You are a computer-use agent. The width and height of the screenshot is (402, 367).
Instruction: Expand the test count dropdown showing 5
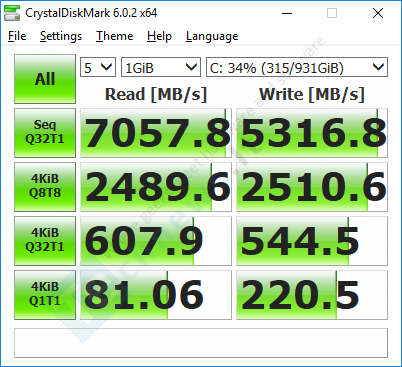pos(98,67)
